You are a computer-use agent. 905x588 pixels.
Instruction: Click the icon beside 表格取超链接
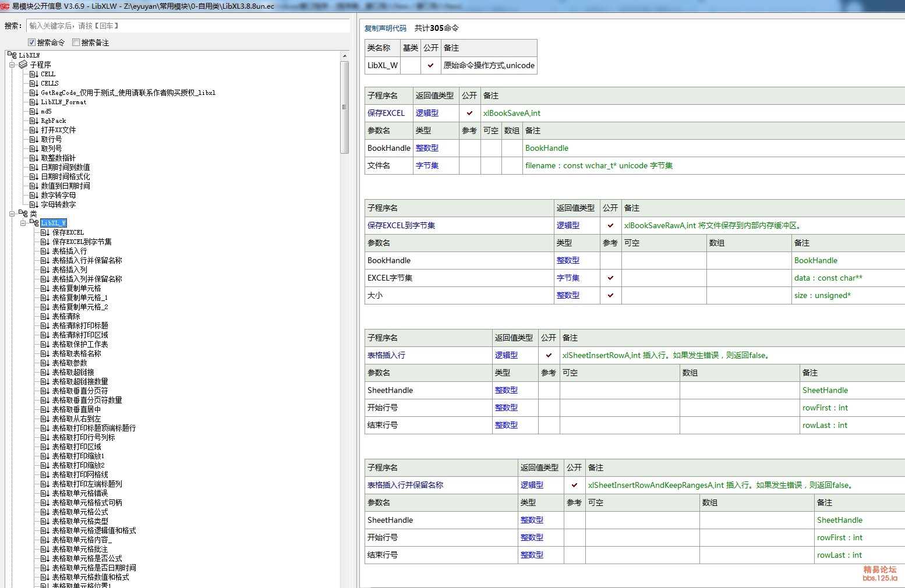pyautogui.click(x=45, y=372)
